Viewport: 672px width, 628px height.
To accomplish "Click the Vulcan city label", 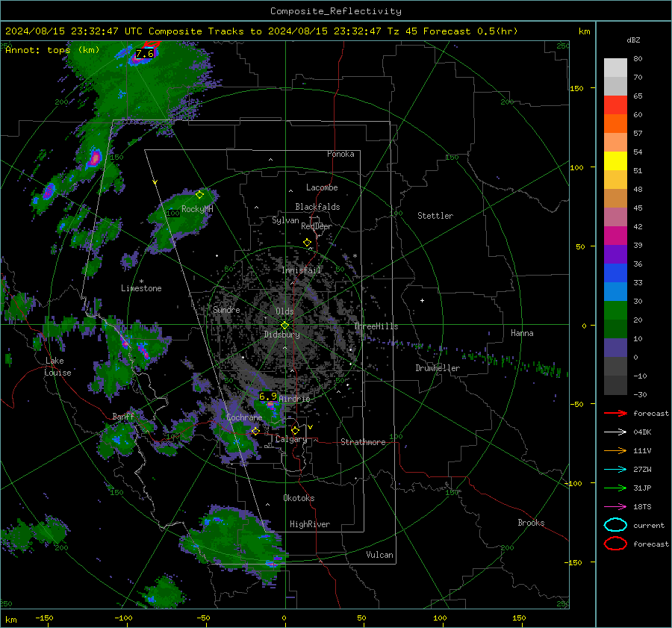I will click(x=380, y=555).
